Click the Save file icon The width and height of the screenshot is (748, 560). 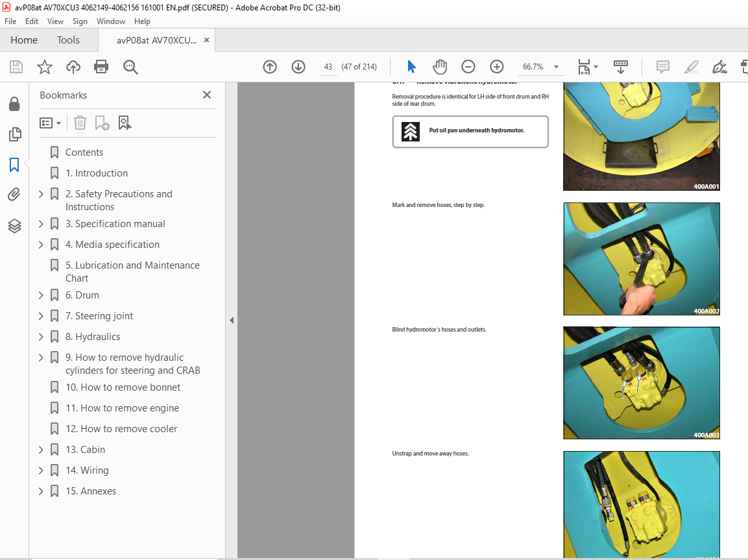(x=16, y=67)
